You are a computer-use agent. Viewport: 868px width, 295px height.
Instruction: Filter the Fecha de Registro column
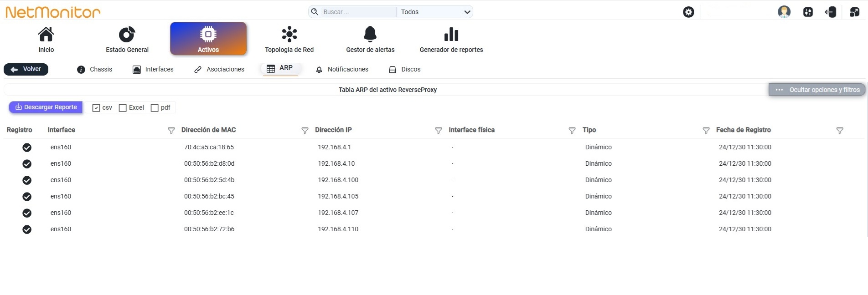(840, 131)
